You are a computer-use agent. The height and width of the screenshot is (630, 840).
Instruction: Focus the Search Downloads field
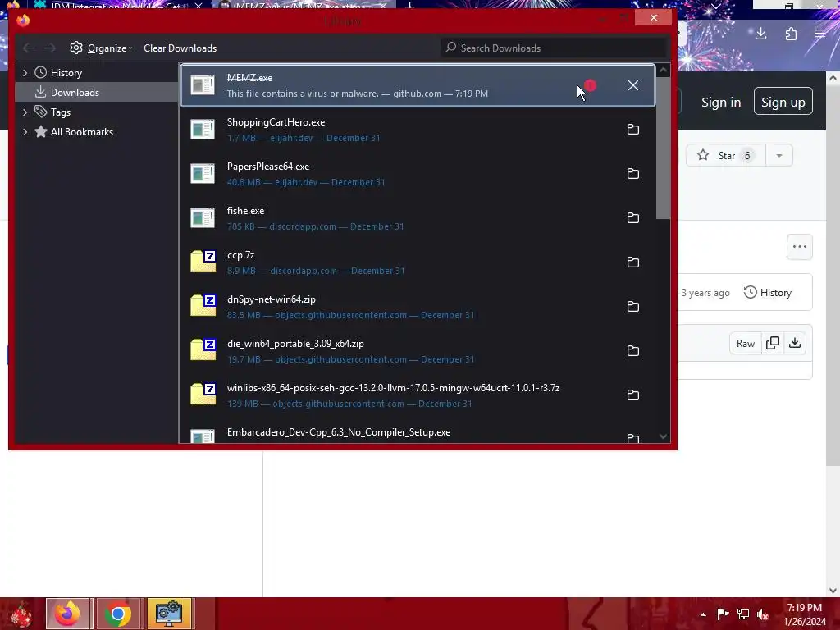[x=554, y=48]
